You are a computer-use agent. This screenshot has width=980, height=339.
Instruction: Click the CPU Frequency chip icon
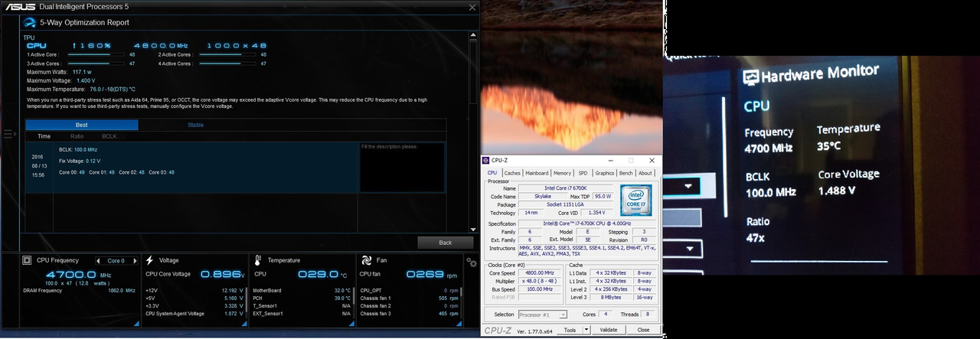[x=27, y=260]
